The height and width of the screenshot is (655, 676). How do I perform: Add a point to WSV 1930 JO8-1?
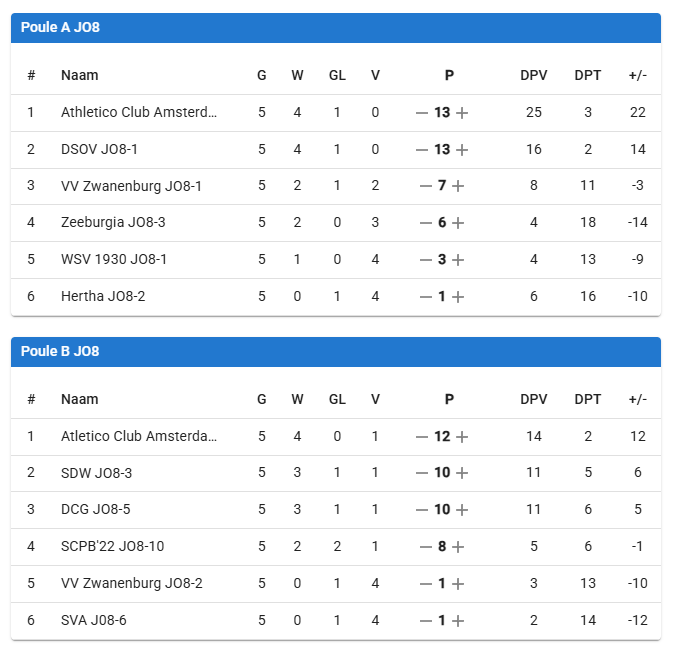tap(458, 260)
